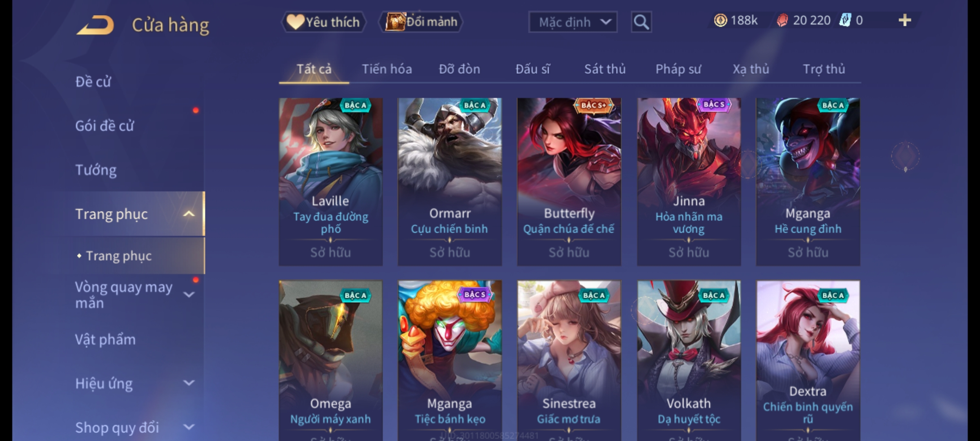Expand Shop quy đổi sidebar section
This screenshot has height=441, width=980.
click(x=189, y=427)
